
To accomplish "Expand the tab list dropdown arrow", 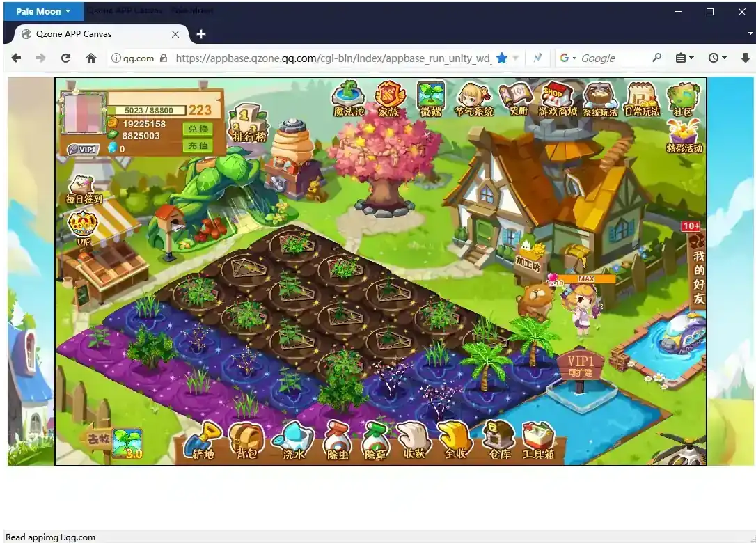I will point(750,33).
